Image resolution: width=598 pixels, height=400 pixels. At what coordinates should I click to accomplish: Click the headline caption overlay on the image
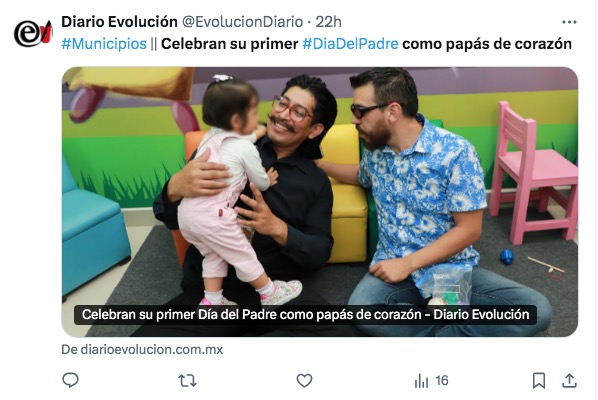[x=305, y=315]
